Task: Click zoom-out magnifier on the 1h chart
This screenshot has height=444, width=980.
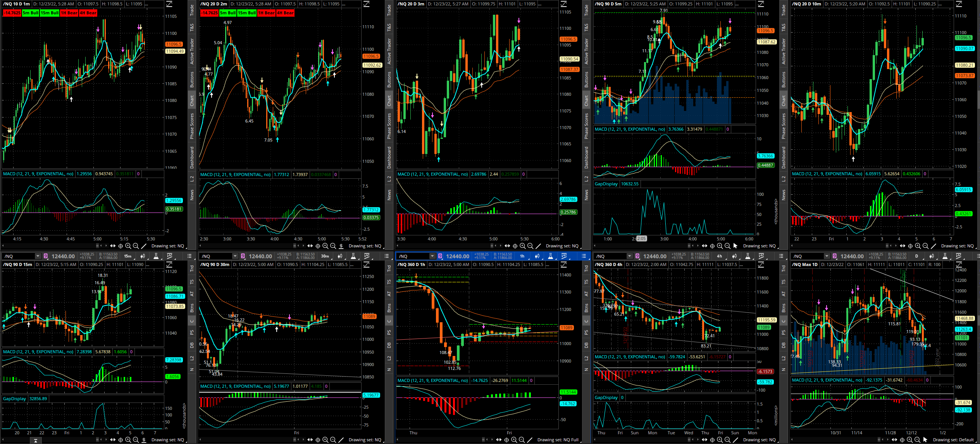Action: pyautogui.click(x=522, y=440)
